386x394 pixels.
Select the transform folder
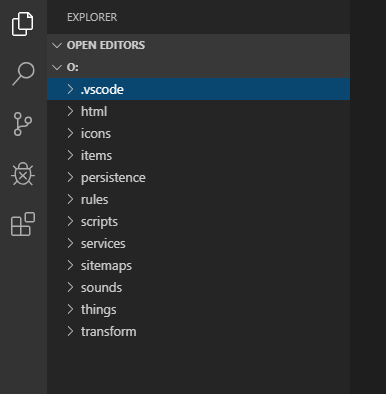(198, 331)
